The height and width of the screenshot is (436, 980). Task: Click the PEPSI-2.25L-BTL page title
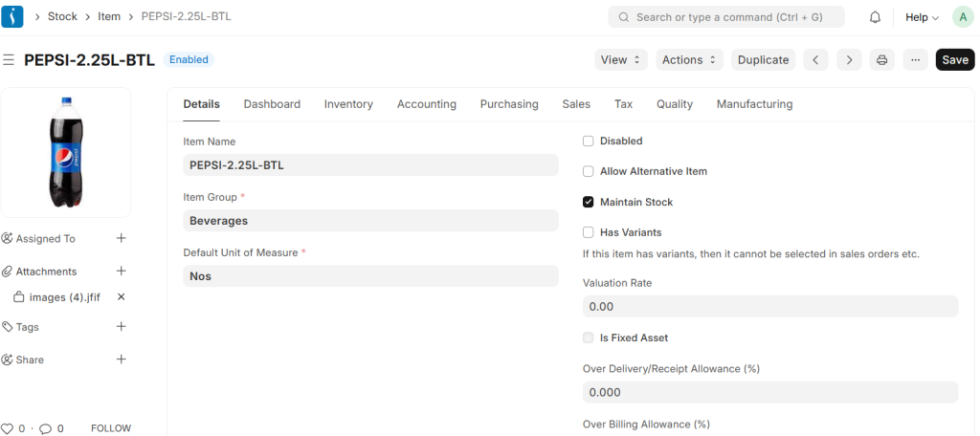tap(89, 60)
